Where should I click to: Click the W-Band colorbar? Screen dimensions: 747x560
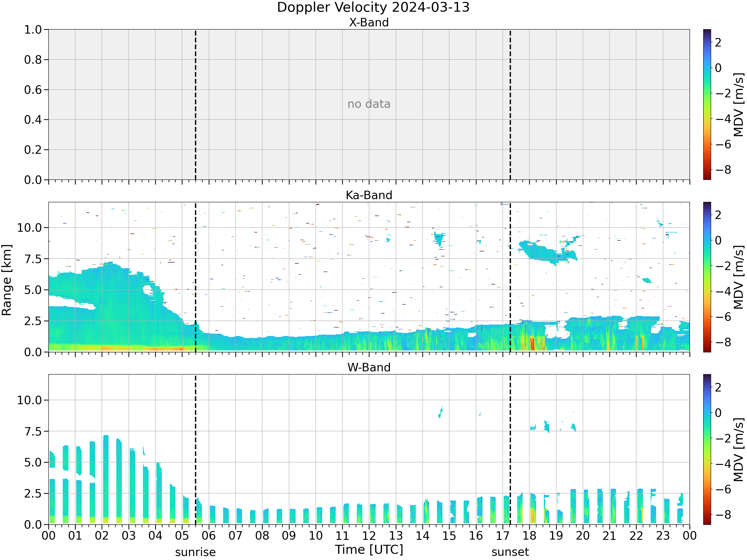click(x=707, y=449)
